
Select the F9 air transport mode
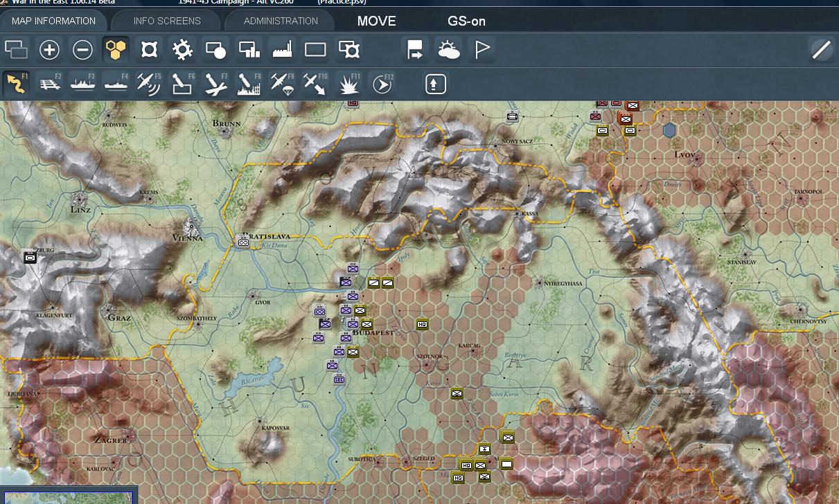pos(282,84)
